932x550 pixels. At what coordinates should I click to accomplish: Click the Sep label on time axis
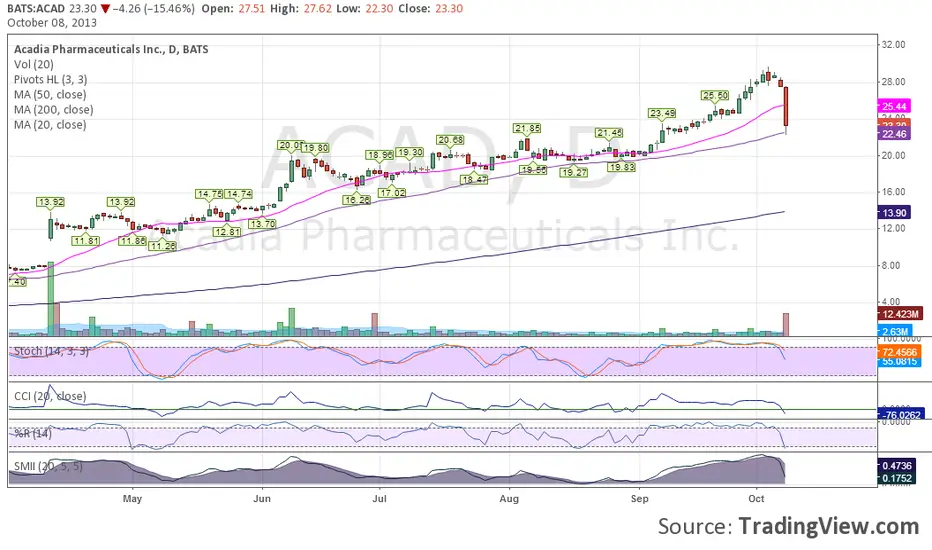640,499
